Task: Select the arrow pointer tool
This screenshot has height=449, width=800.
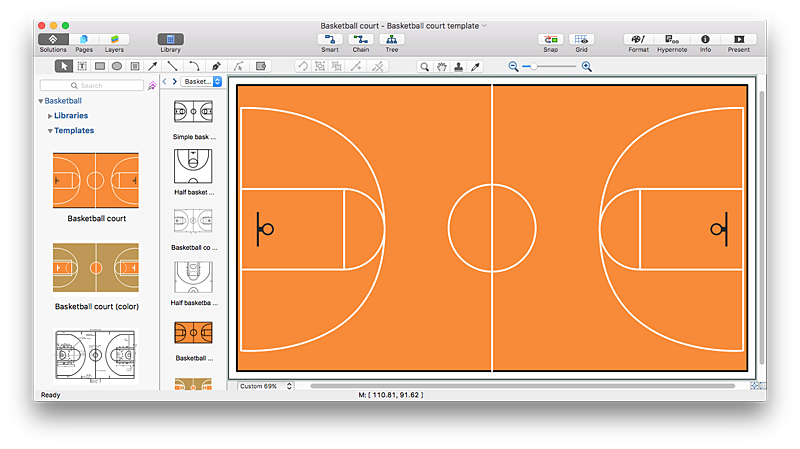Action: coord(64,66)
